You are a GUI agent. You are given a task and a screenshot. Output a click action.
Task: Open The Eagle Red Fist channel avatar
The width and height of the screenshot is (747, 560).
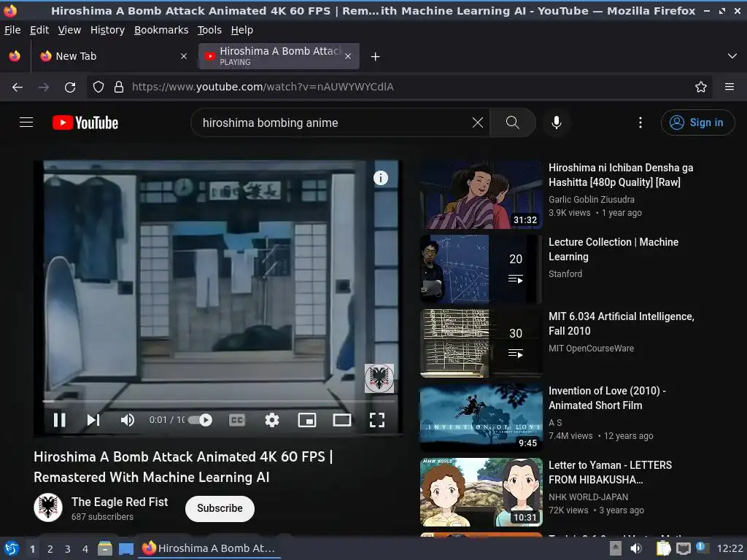[x=48, y=507]
